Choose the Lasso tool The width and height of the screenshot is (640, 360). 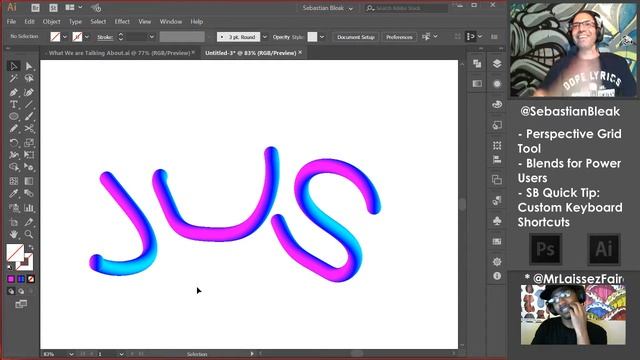[x=29, y=78]
